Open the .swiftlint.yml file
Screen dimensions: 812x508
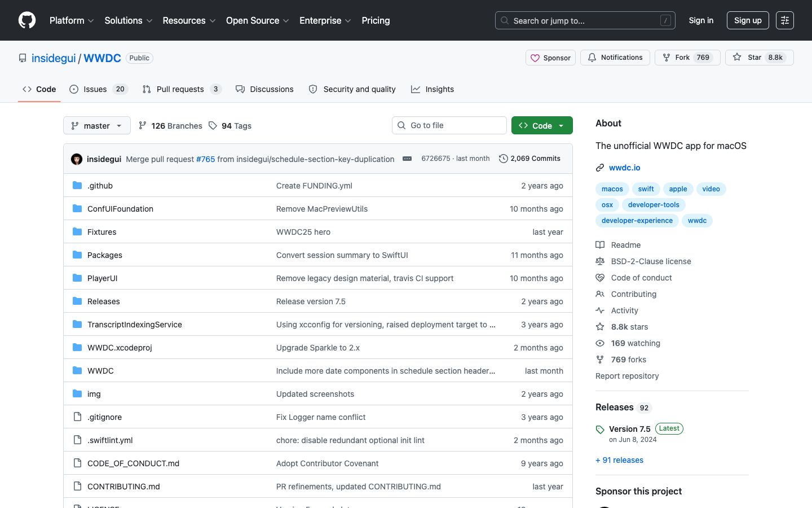coord(110,440)
